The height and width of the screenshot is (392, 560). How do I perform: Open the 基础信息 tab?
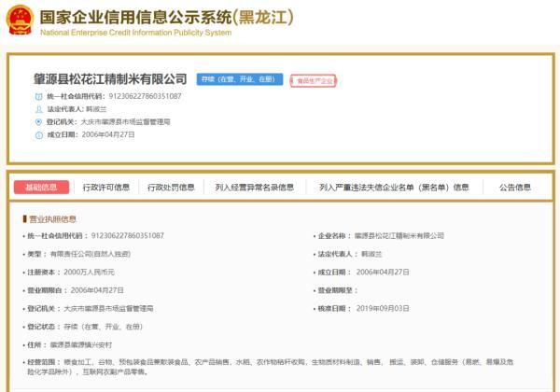pyautogui.click(x=41, y=187)
